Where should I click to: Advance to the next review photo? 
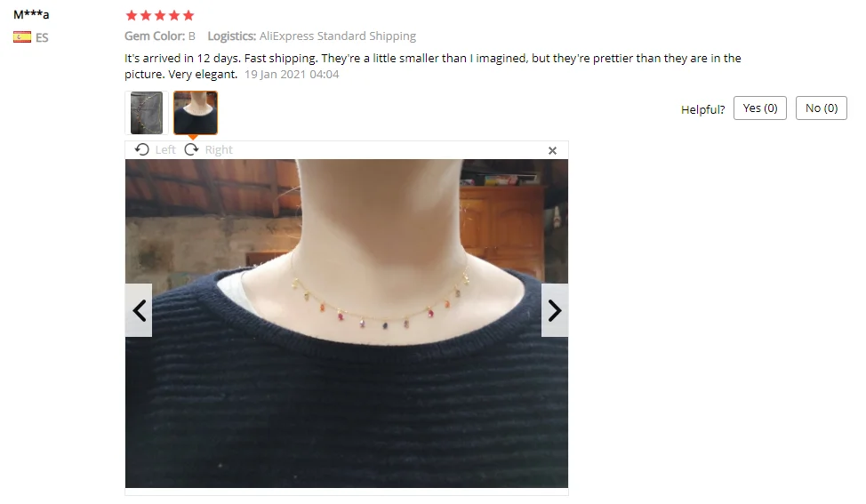click(555, 310)
